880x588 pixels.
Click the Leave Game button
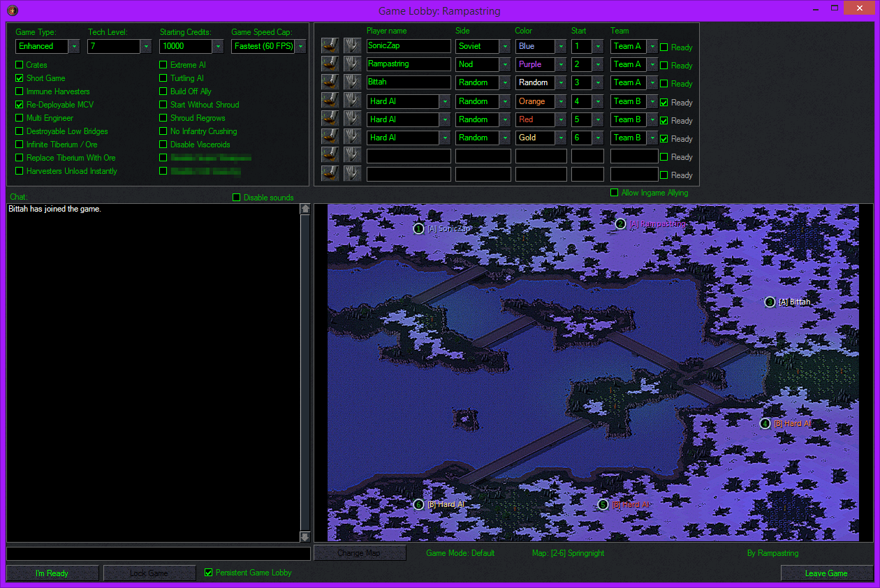point(826,573)
